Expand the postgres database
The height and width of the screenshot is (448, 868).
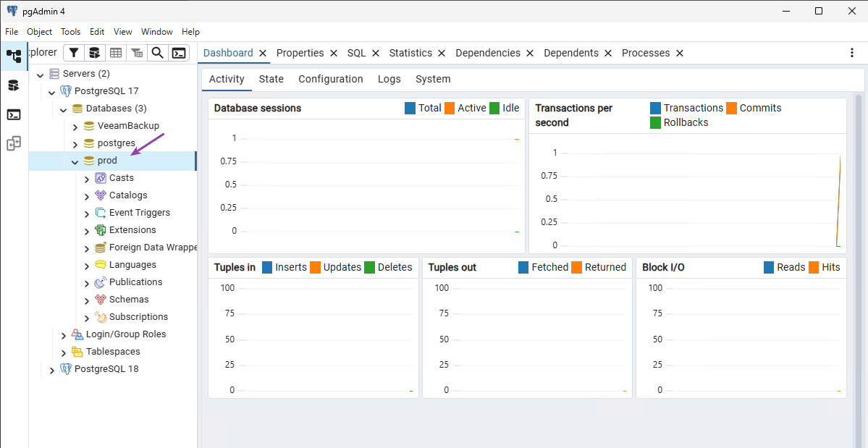click(75, 144)
